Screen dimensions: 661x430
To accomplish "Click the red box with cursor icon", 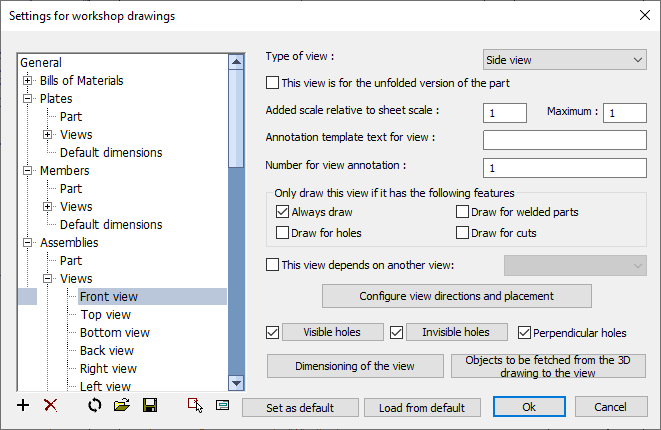I will pos(195,406).
